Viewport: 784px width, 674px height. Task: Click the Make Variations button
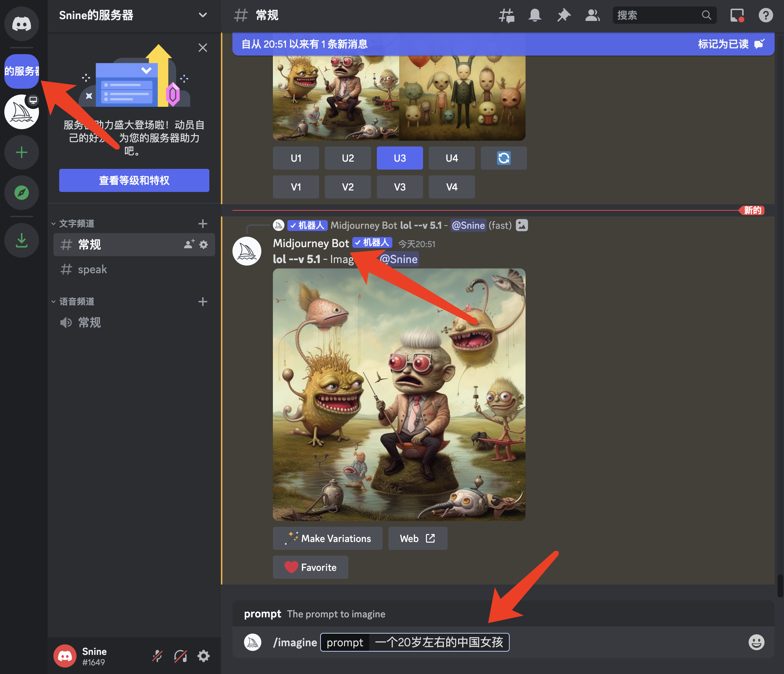pos(327,538)
